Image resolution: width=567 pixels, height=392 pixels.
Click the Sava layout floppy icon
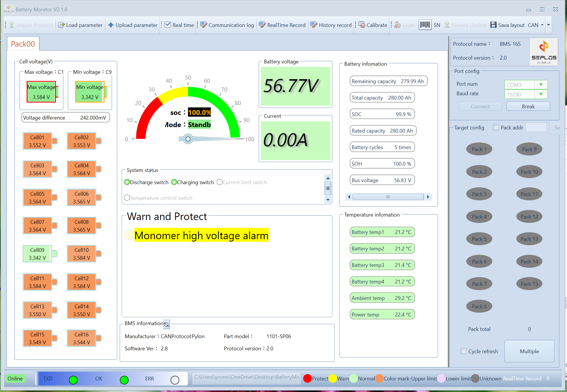point(493,25)
